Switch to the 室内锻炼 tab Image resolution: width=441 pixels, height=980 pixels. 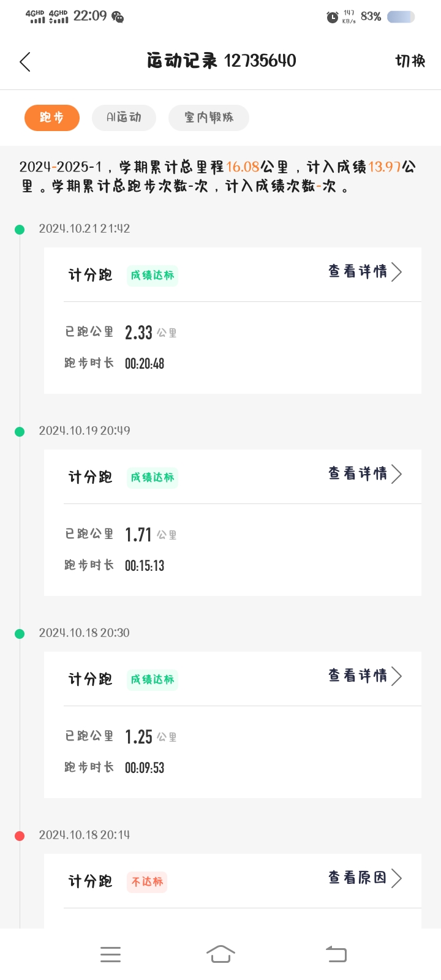tap(209, 118)
